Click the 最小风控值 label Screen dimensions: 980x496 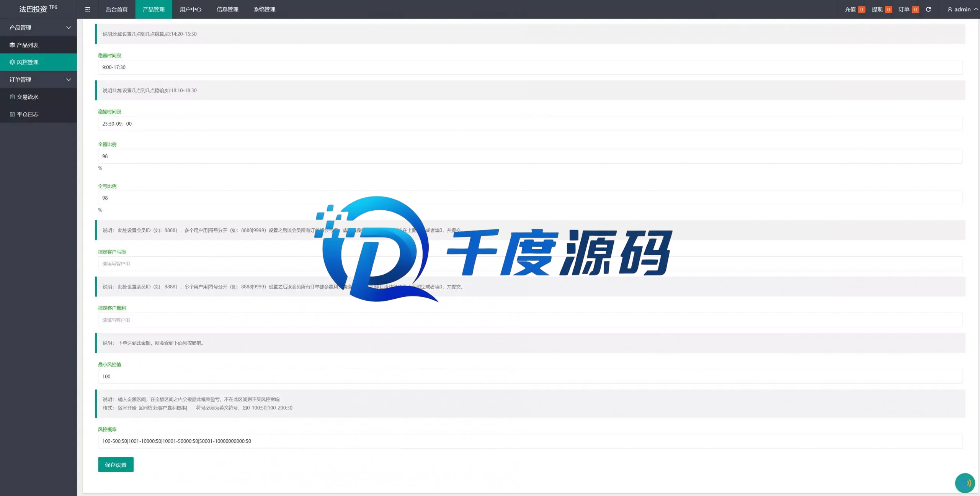pos(109,365)
